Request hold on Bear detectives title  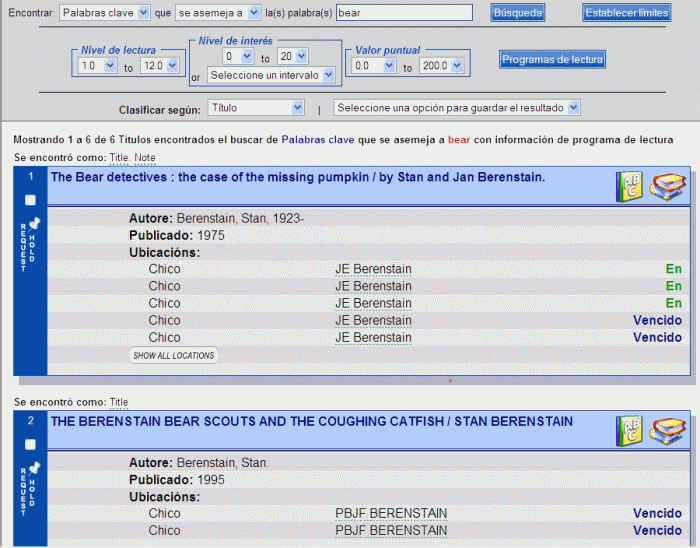[x=29, y=245]
